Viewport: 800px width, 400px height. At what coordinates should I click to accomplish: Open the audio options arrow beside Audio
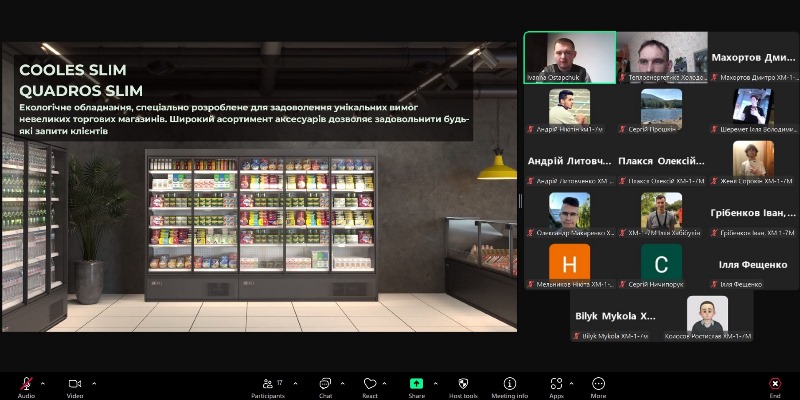click(43, 383)
